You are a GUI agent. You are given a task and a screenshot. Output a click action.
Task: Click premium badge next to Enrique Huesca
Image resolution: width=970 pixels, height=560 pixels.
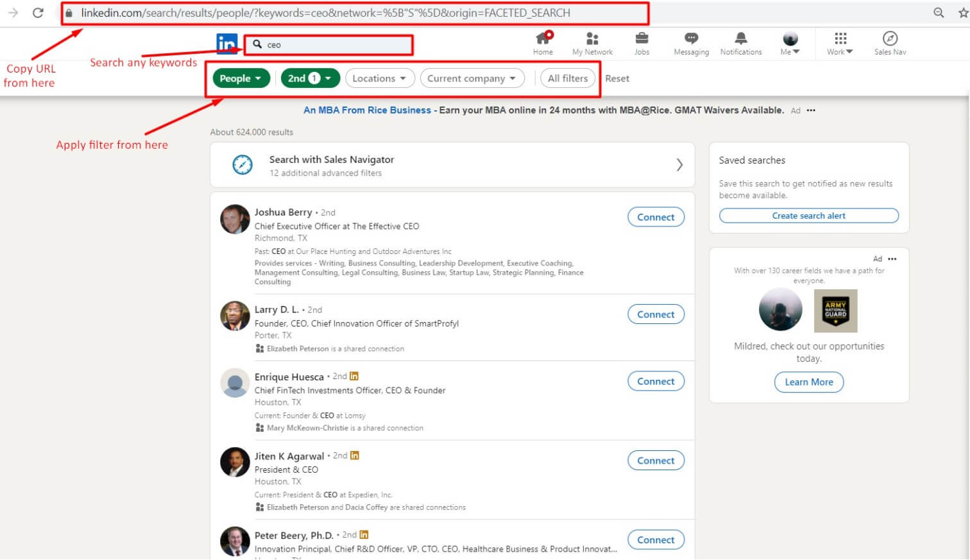(x=354, y=377)
